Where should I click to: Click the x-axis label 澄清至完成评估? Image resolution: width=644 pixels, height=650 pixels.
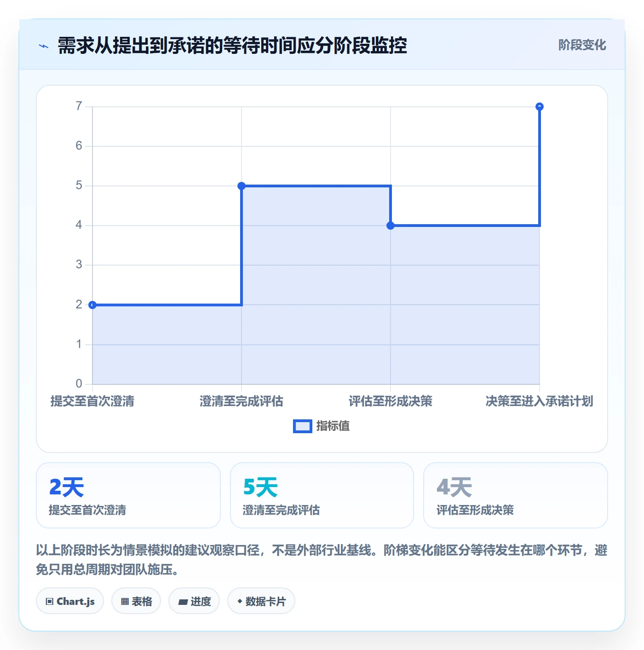pyautogui.click(x=241, y=401)
